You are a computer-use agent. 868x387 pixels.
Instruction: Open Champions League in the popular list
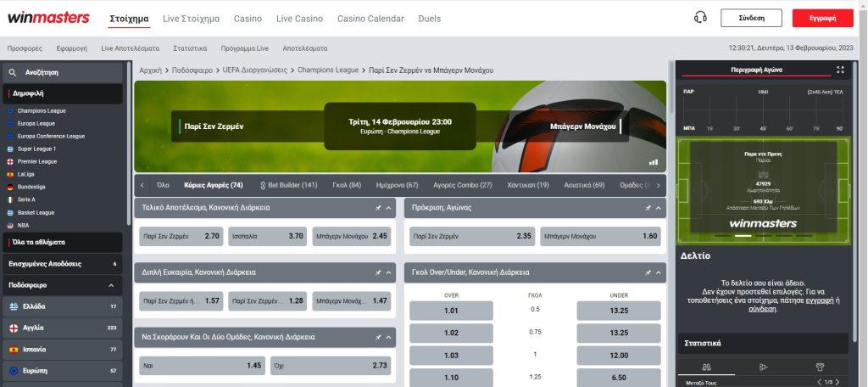[x=42, y=111]
